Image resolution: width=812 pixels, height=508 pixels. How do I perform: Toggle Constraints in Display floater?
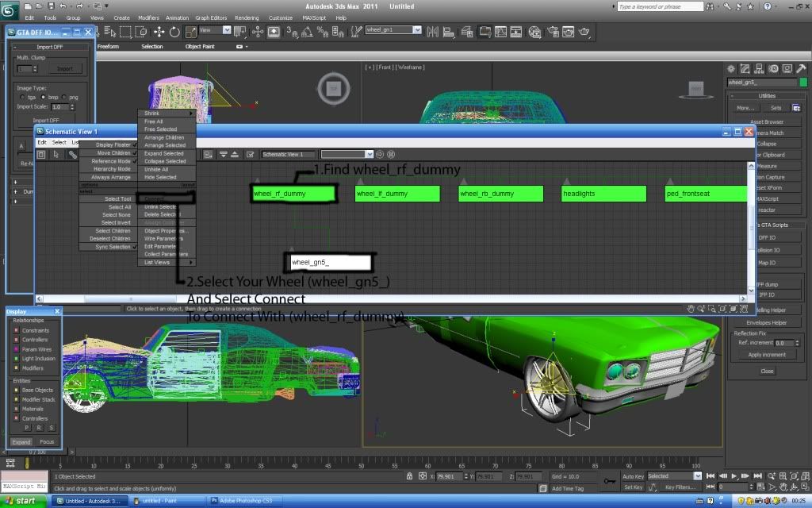(16, 330)
